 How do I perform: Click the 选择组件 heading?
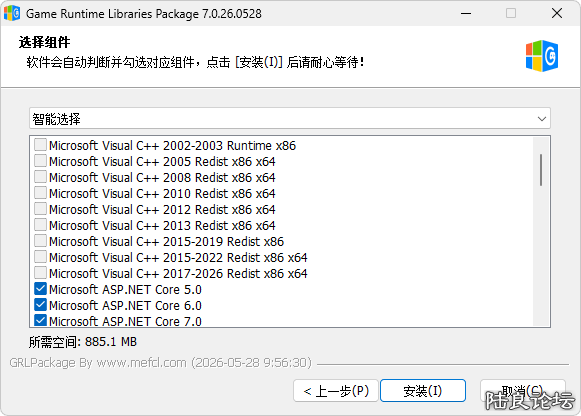click(44, 42)
